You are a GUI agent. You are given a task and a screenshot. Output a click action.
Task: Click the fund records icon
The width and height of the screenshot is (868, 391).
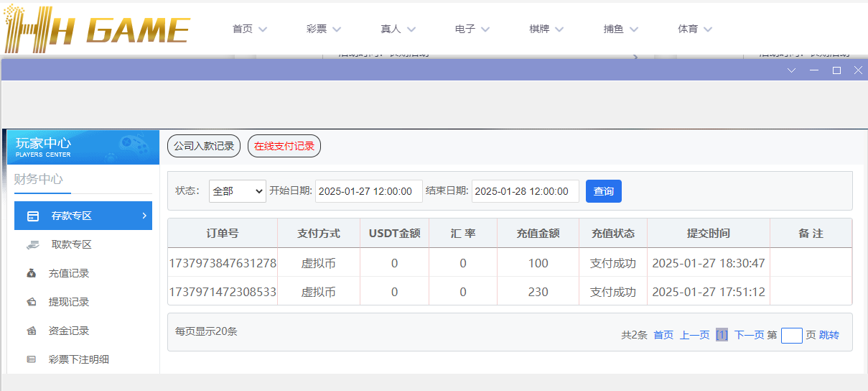point(32,331)
